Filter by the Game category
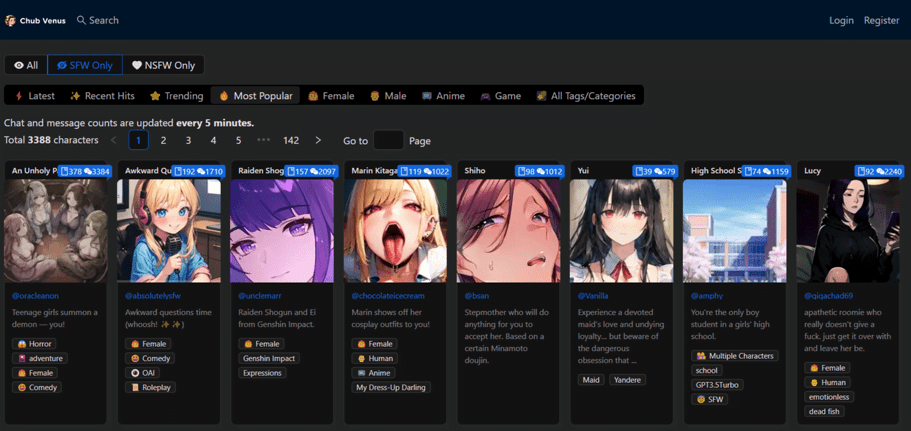The width and height of the screenshot is (911, 431). pyautogui.click(x=501, y=96)
